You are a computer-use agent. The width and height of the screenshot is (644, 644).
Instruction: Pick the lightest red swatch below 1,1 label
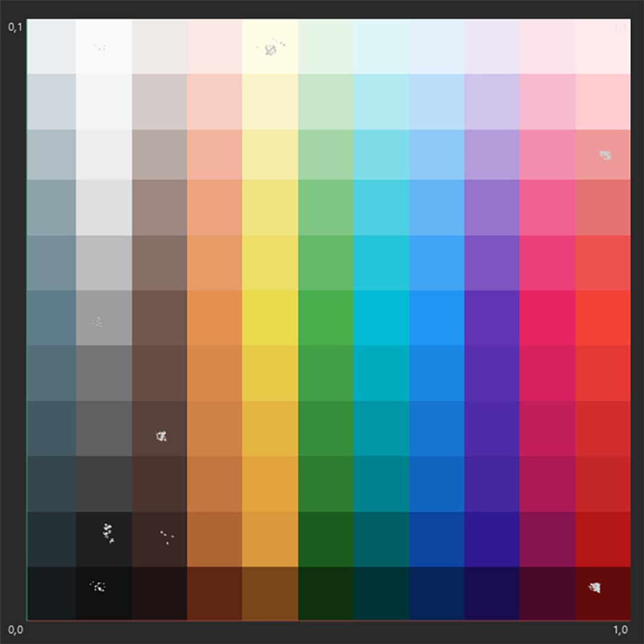pyautogui.click(x=602, y=47)
